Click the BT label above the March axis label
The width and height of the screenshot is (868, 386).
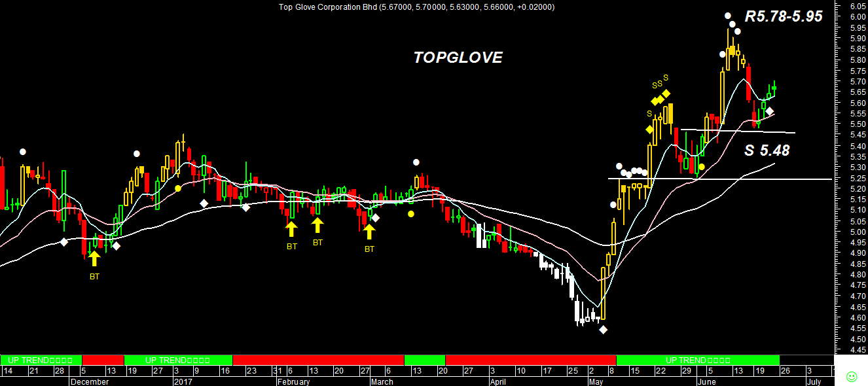pos(369,249)
